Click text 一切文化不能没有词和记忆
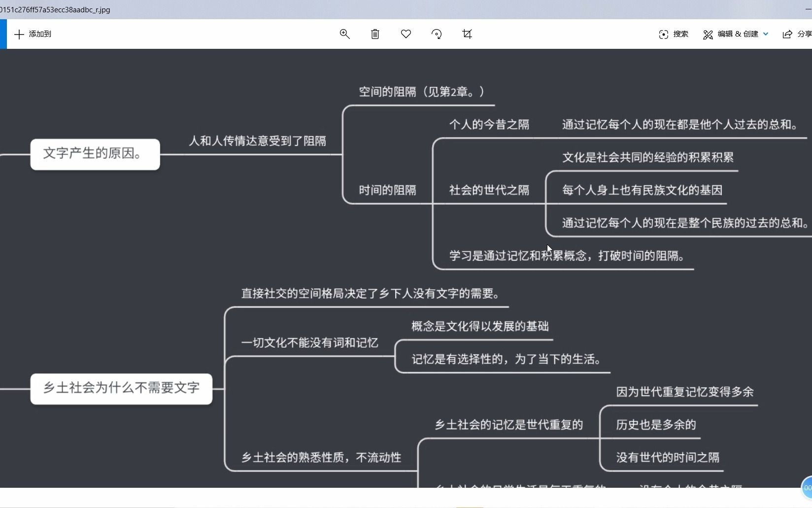 coord(309,343)
